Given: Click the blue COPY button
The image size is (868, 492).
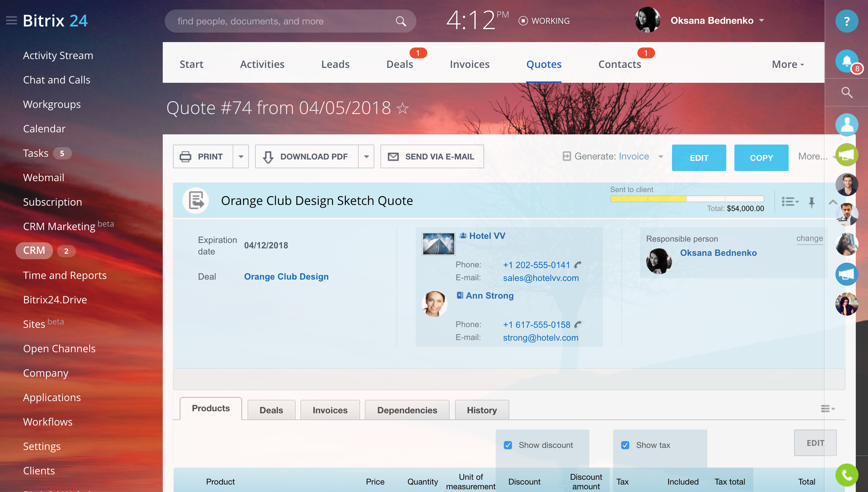Looking at the screenshot, I should 761,158.
